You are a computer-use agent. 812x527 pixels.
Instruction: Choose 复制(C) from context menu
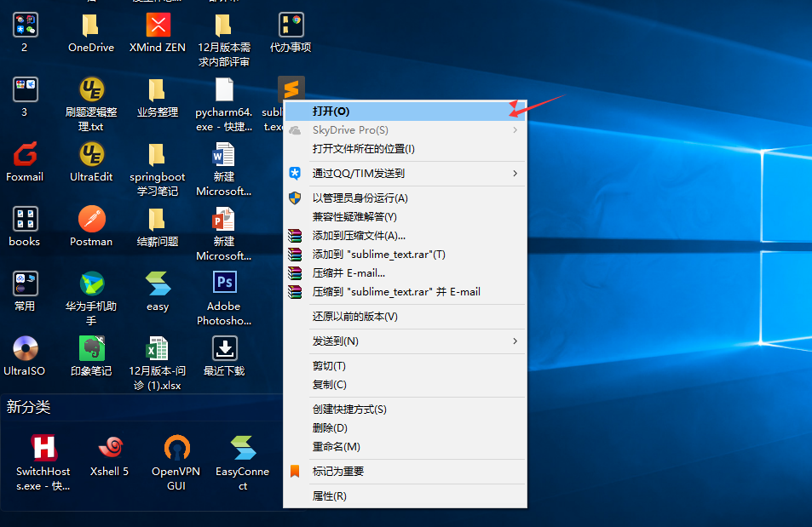pyautogui.click(x=405, y=385)
